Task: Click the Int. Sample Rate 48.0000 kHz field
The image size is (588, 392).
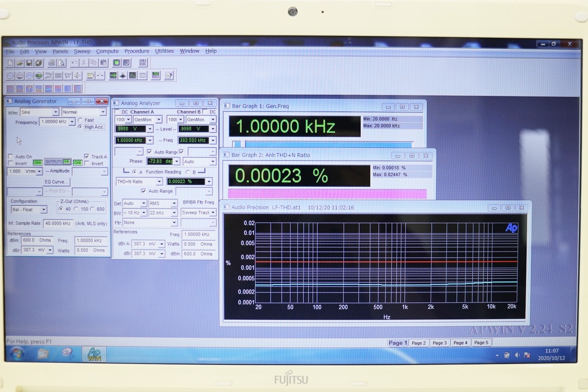Action: (x=57, y=223)
